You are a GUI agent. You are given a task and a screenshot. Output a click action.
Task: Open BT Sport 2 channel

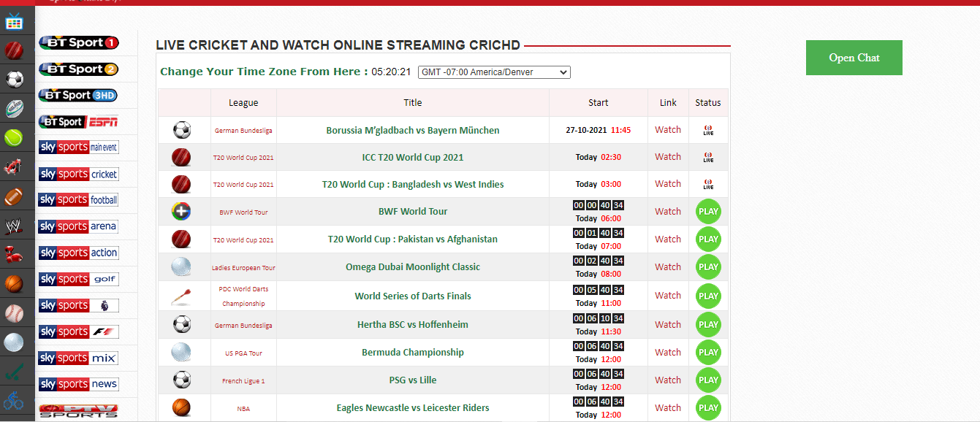[x=78, y=69]
